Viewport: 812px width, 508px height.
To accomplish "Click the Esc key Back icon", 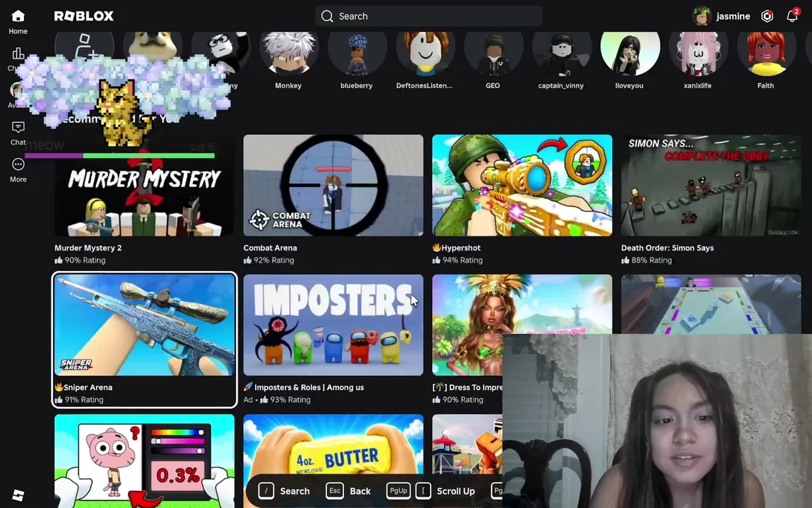I will [335, 490].
